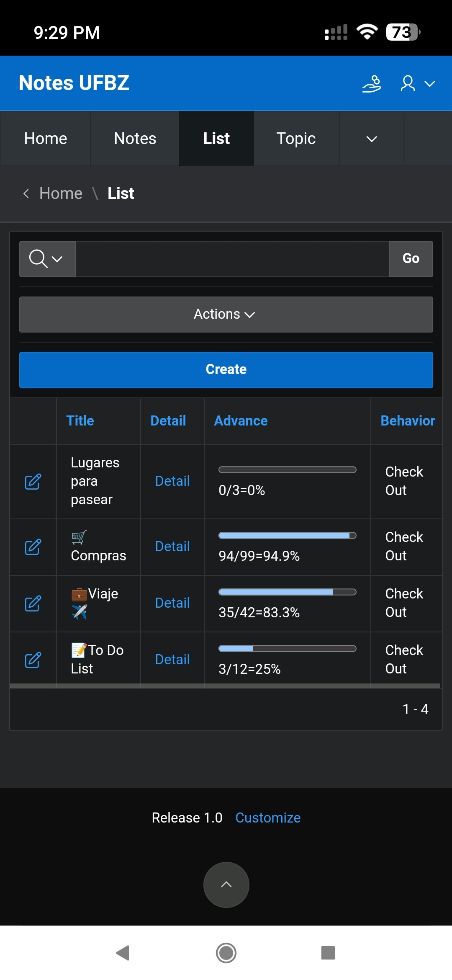452x980 pixels.
Task: Open the Topic tab
Action: click(x=296, y=139)
